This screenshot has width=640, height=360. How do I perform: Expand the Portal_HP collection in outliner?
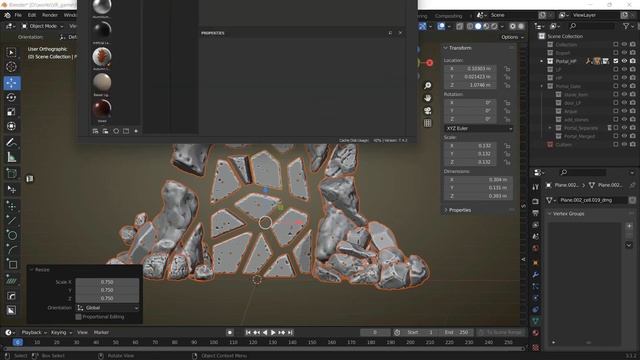point(542,61)
